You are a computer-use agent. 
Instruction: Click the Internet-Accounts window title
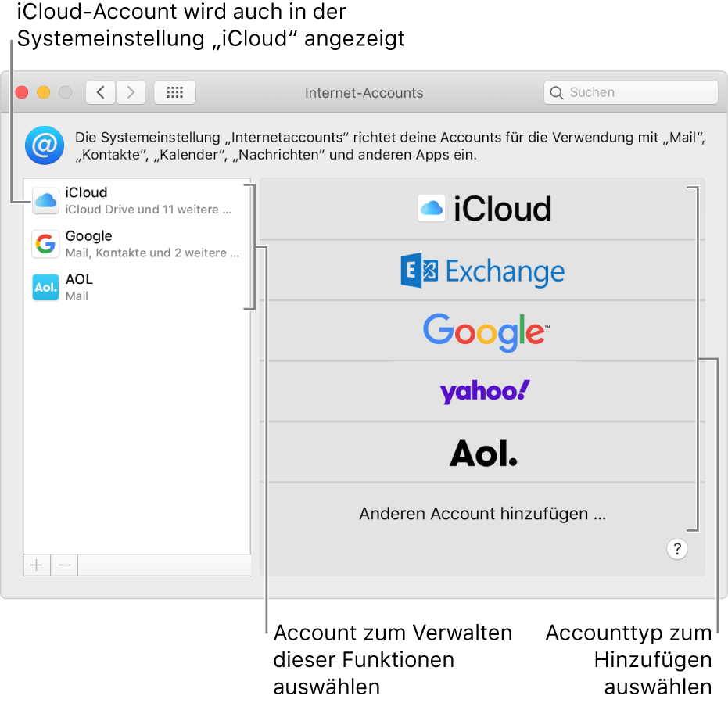click(364, 93)
